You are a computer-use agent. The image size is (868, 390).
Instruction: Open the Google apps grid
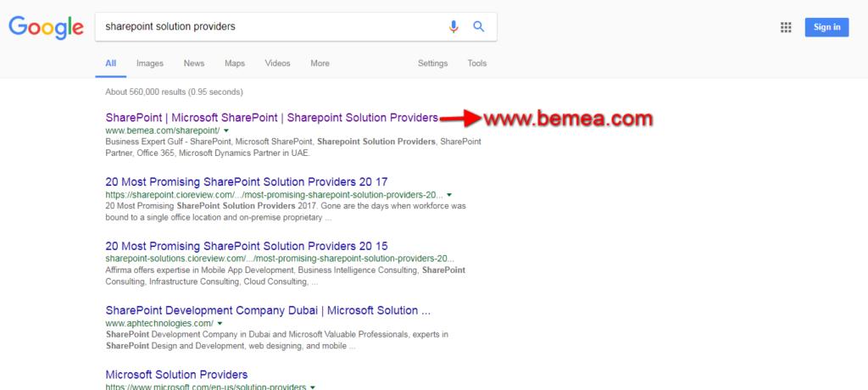point(786,28)
